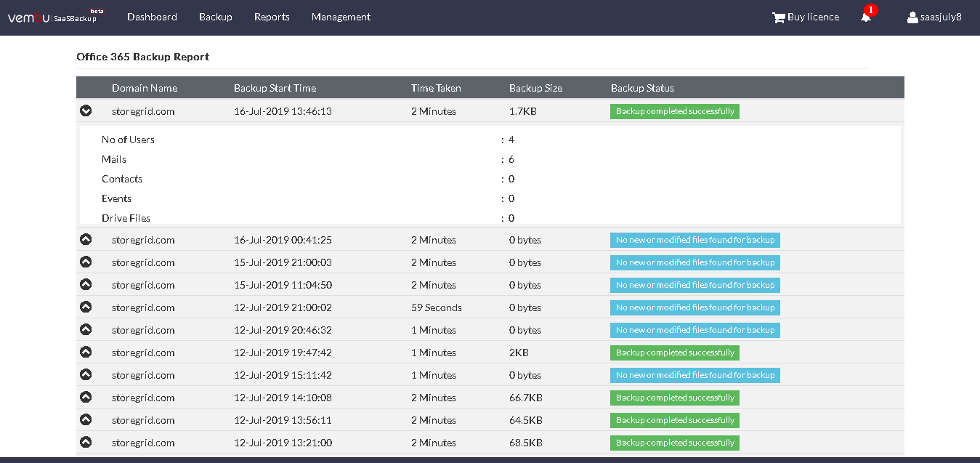980x463 pixels.
Task: Click the shopping cart Buy licence icon
Action: coord(778,17)
